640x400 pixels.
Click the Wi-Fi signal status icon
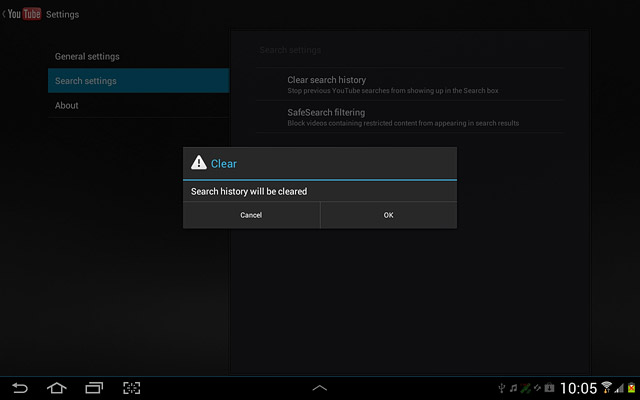(x=607, y=387)
